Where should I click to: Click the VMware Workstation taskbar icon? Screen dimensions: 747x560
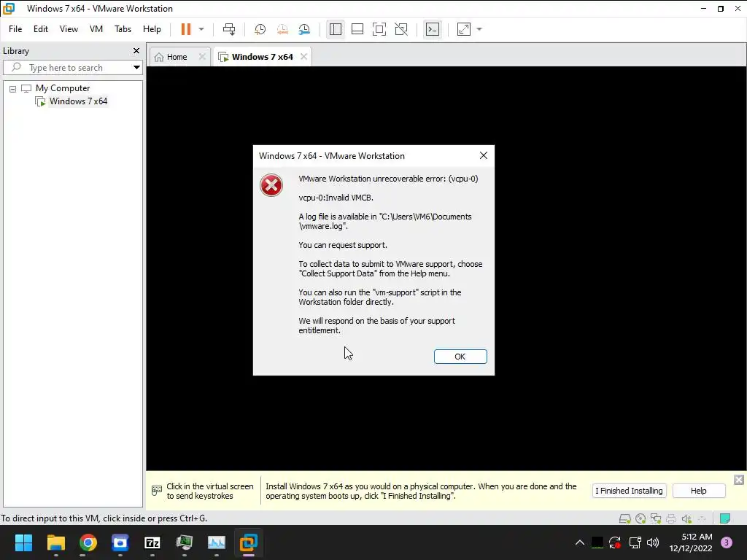(x=248, y=542)
